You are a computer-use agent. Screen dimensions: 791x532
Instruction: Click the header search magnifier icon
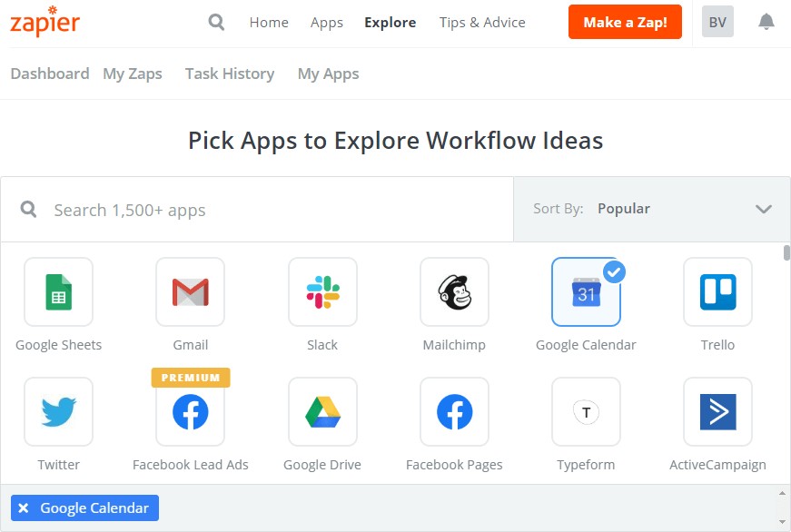coord(216,22)
